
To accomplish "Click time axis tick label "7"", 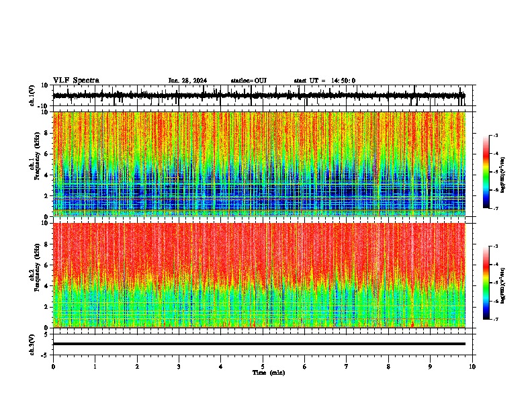I will click(347, 367).
